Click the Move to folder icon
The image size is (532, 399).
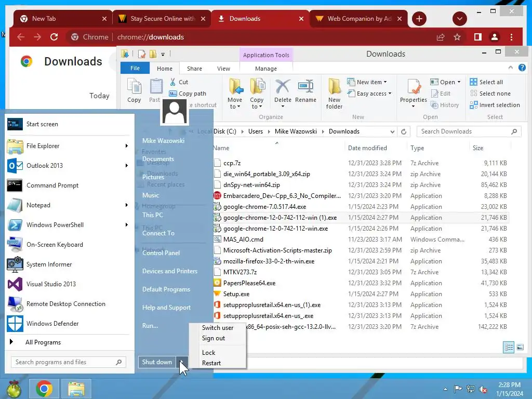(235, 86)
